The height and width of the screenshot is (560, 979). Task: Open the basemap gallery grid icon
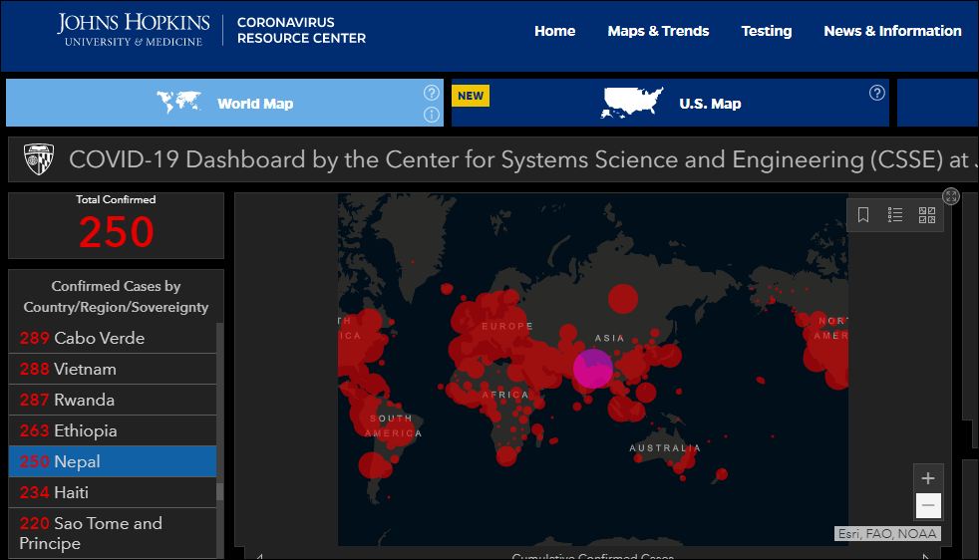927,215
